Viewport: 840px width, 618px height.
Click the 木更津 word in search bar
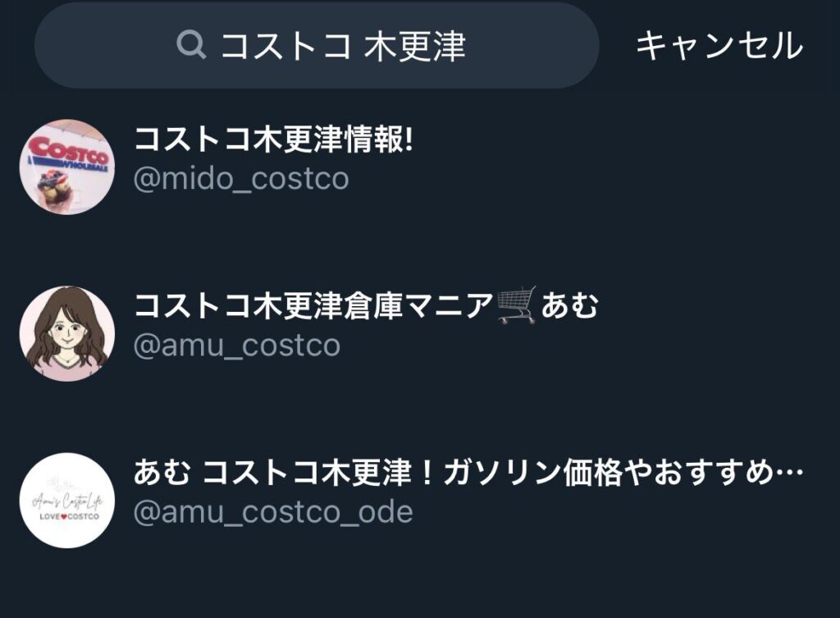(x=415, y=46)
